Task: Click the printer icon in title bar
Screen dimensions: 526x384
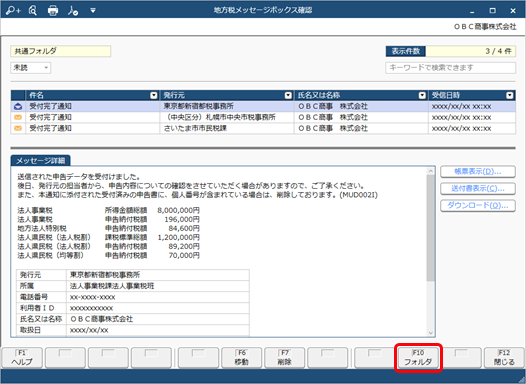Action: point(53,10)
